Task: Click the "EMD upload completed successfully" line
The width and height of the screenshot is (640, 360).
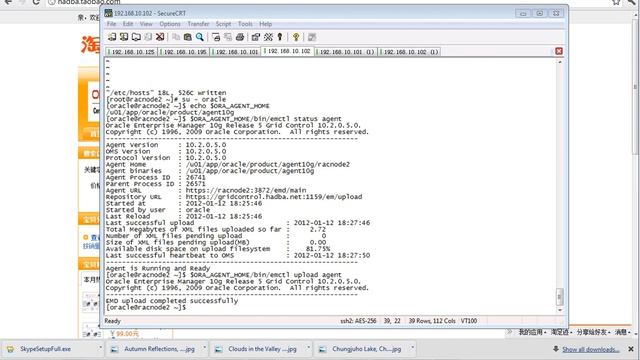Action: pyautogui.click(x=171, y=301)
